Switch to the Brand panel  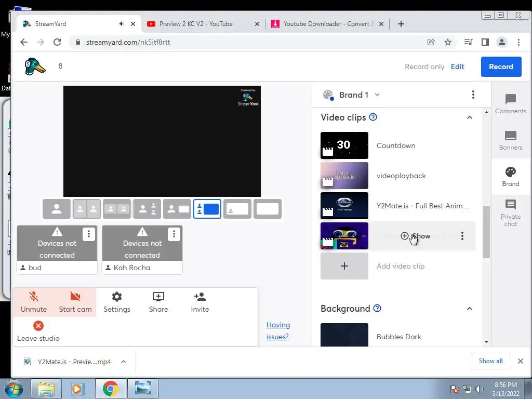point(510,177)
